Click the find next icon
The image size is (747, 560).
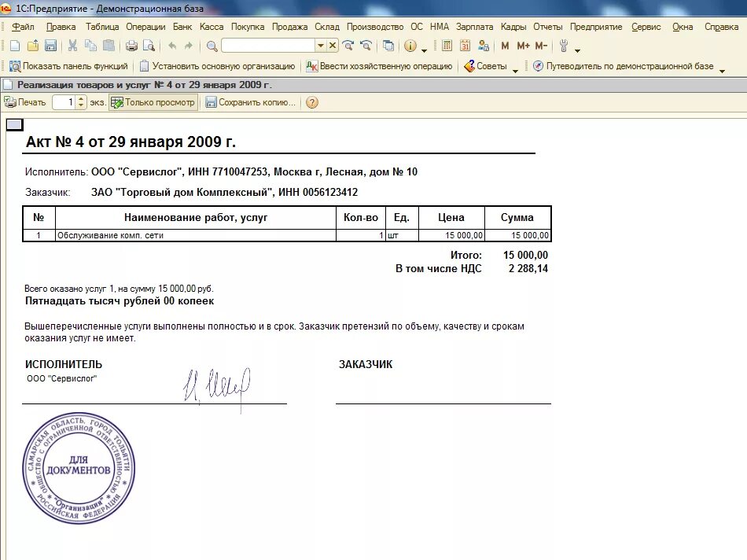348,46
